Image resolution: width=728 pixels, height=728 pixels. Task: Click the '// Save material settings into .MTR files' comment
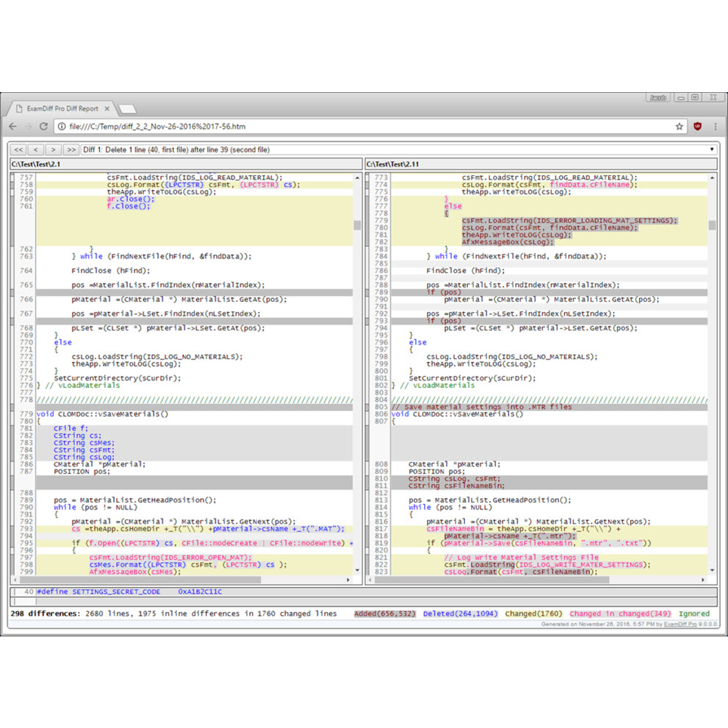pos(482,407)
